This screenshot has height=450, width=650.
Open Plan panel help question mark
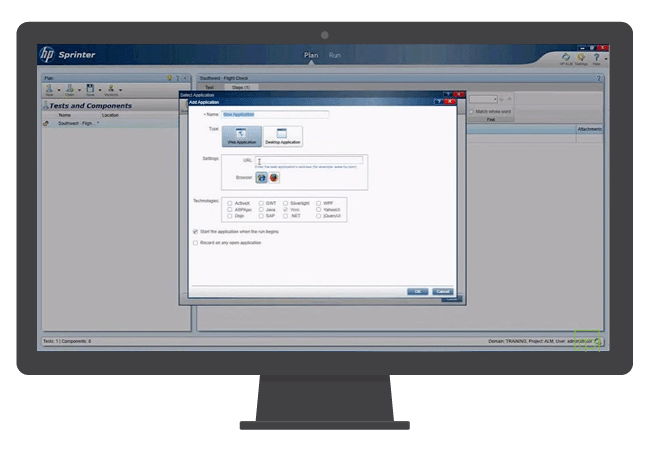[177, 78]
